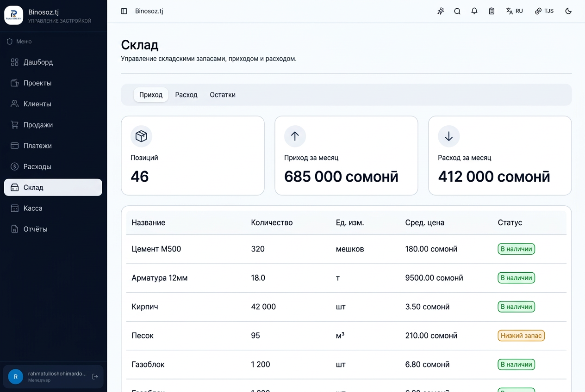This screenshot has width=585, height=392.
Task: Open Платежи menu item
Action: [53, 146]
